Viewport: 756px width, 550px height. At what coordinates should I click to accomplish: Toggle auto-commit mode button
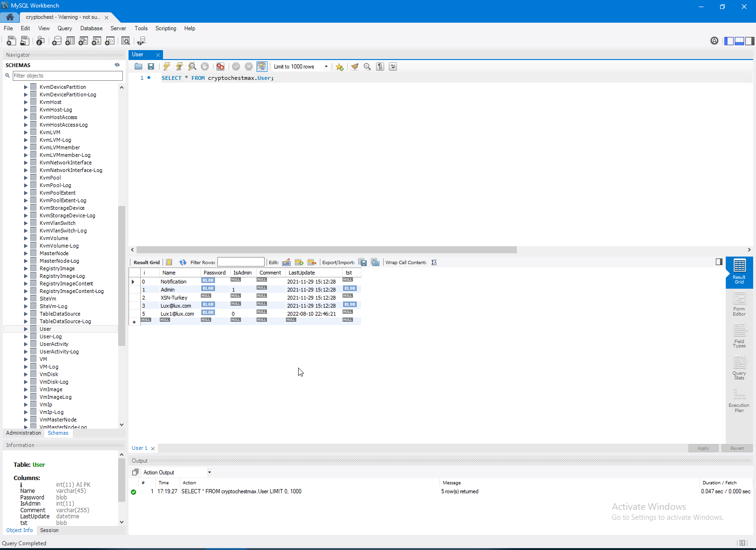[x=262, y=67]
